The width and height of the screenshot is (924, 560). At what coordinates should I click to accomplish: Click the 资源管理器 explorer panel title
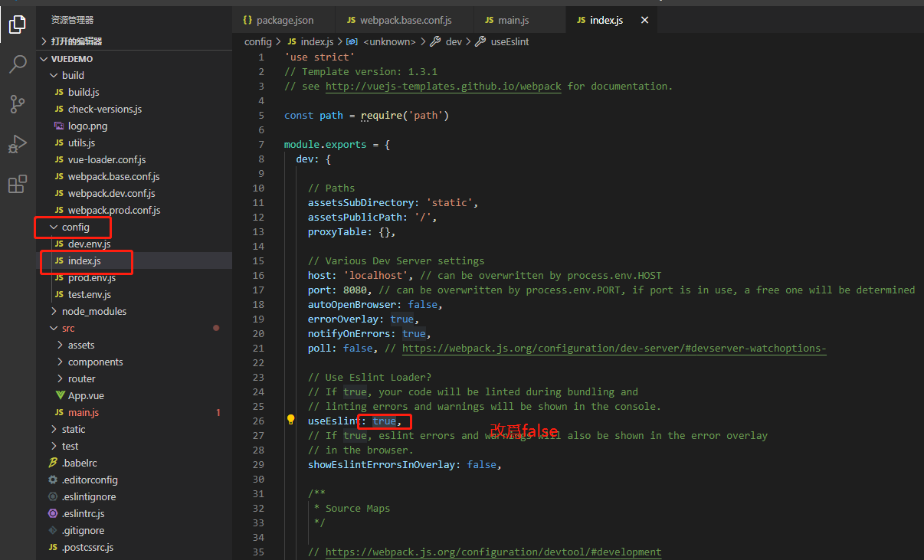pos(72,20)
